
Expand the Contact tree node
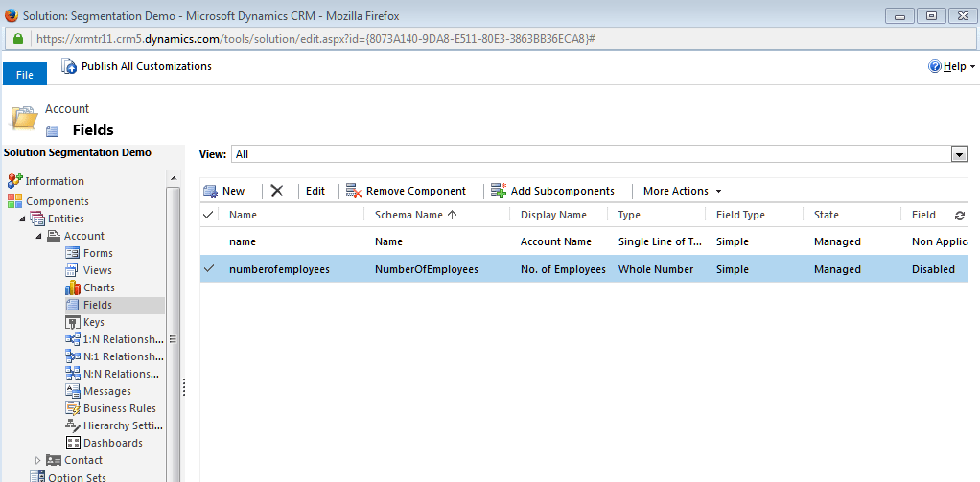pos(38,460)
